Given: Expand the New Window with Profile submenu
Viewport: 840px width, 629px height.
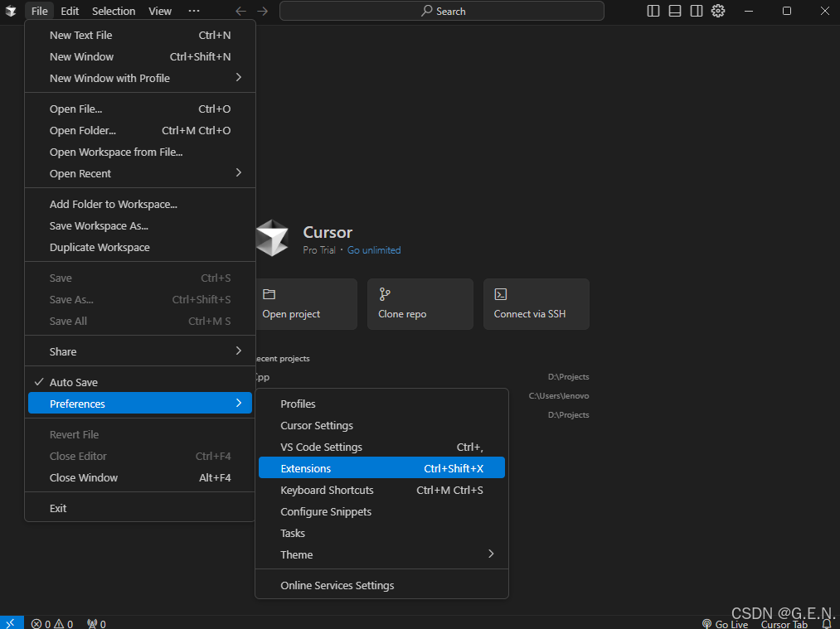Looking at the screenshot, I should (x=140, y=78).
